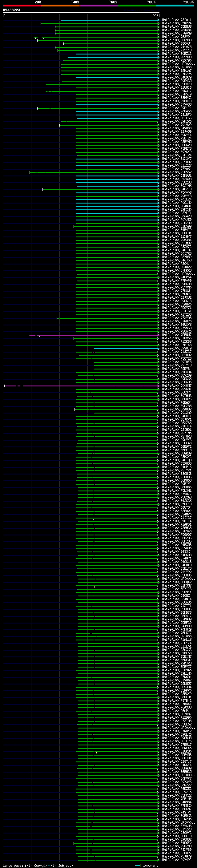The width and height of the screenshot is (197, 868).
Task: Click the green ~80% identity legend segment
Action: pyautogui.click(x=137, y=6)
